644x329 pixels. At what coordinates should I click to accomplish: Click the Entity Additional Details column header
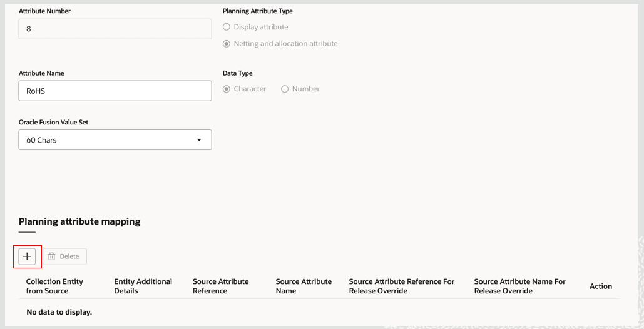coord(143,286)
